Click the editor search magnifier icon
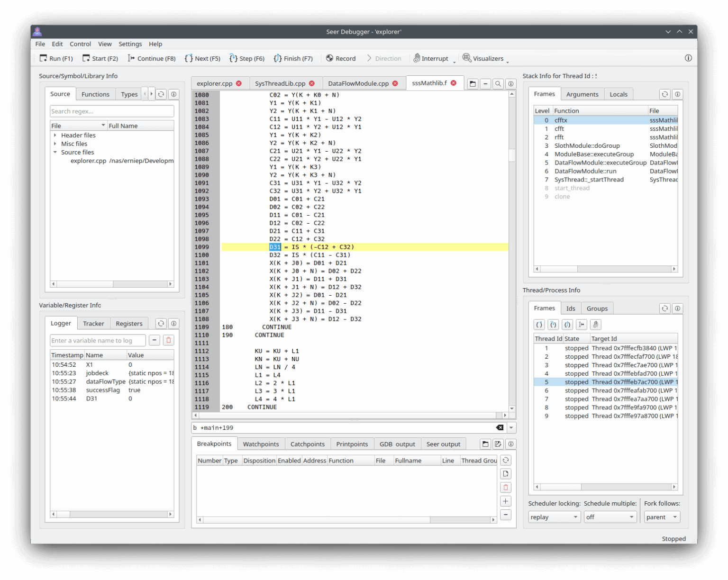The image size is (728, 580). pos(498,84)
